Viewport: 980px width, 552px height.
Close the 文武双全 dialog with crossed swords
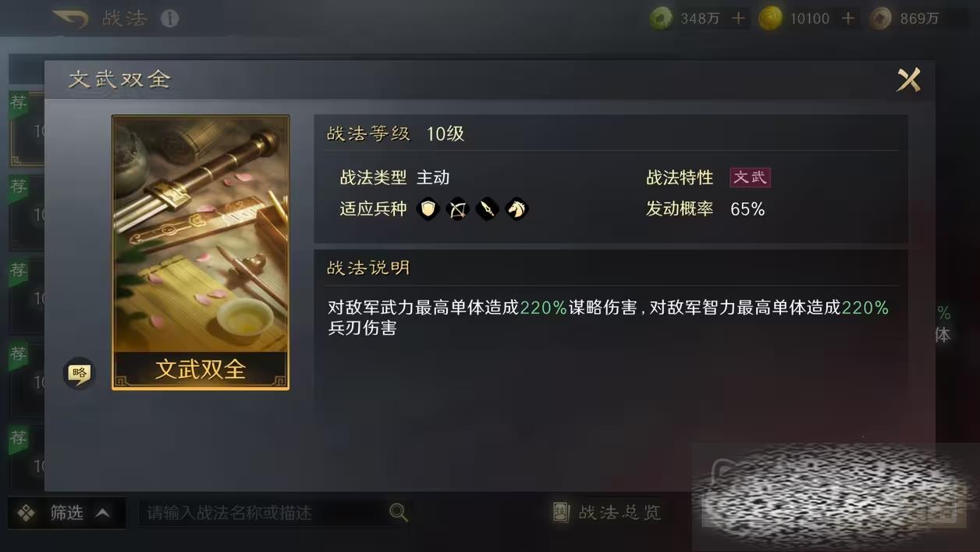point(908,80)
